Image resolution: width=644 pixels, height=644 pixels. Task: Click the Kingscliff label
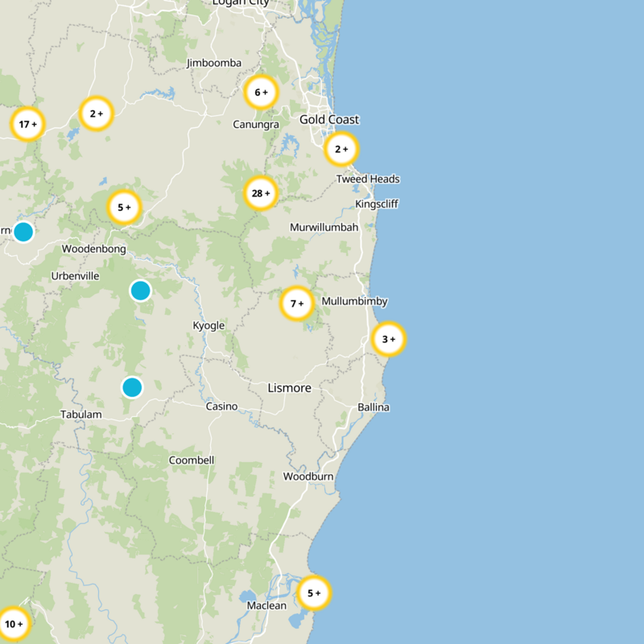pyautogui.click(x=377, y=204)
